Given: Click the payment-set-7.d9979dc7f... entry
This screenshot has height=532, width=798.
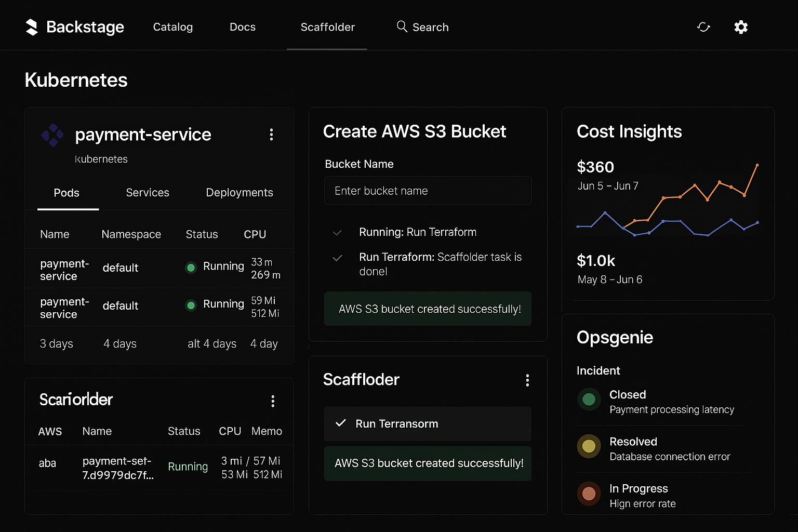Looking at the screenshot, I should pos(118,468).
